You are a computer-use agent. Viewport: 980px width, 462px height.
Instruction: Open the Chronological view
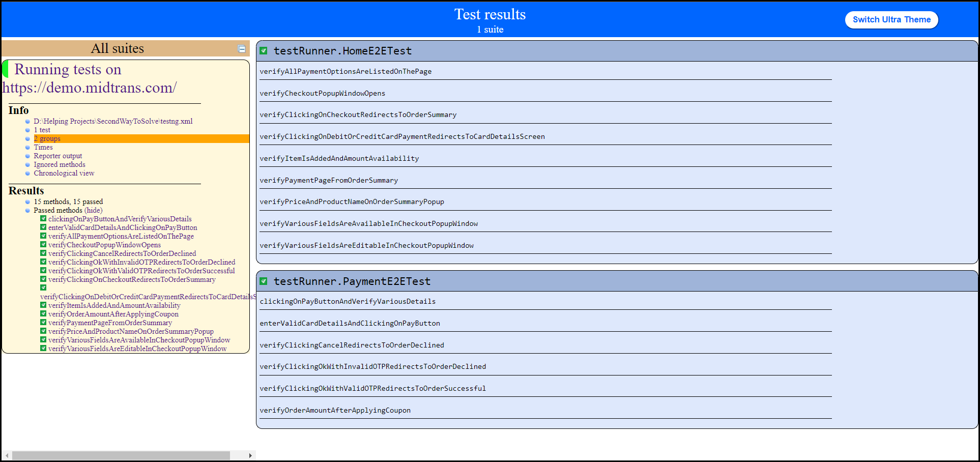64,173
